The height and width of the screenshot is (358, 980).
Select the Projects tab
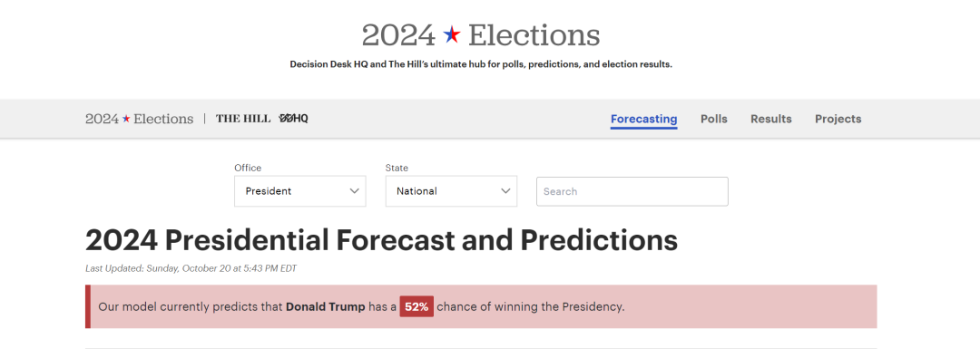point(838,119)
